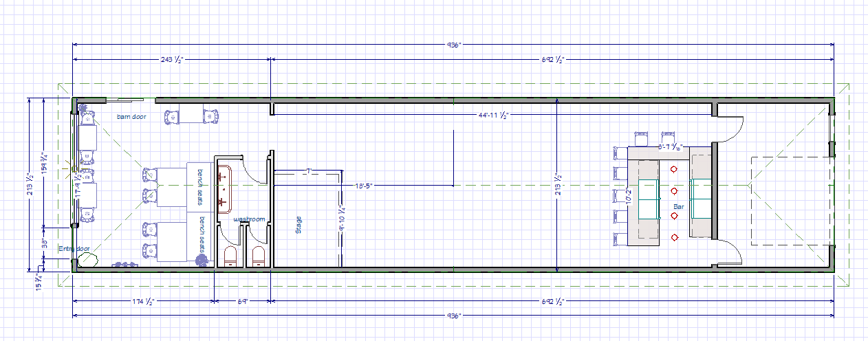The height and width of the screenshot is (341, 868).
Task: Select the "Stage" text label
Action: 299,225
